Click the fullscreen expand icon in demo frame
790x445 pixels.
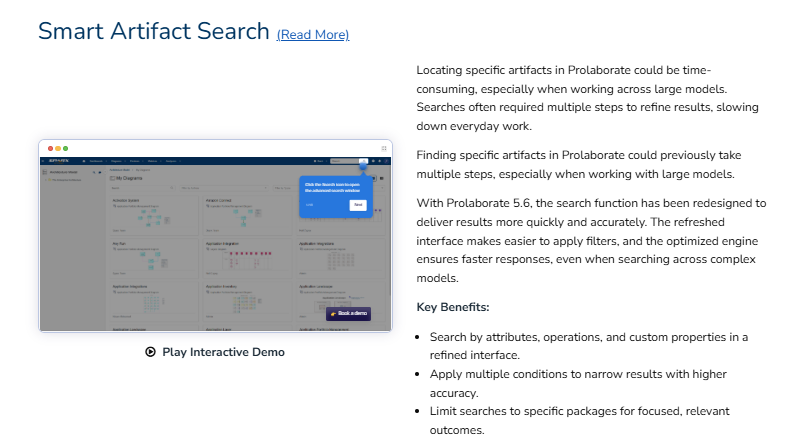coord(384,148)
